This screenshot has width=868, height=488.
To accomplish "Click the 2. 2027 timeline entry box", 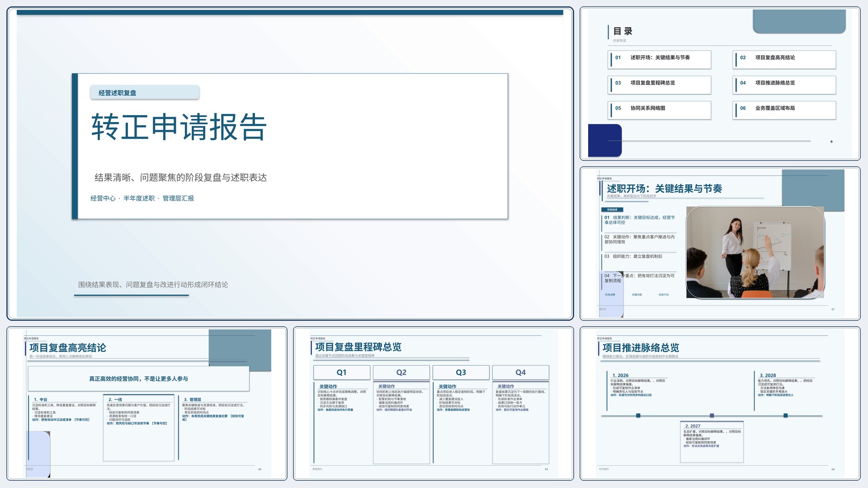I will click(712, 442).
